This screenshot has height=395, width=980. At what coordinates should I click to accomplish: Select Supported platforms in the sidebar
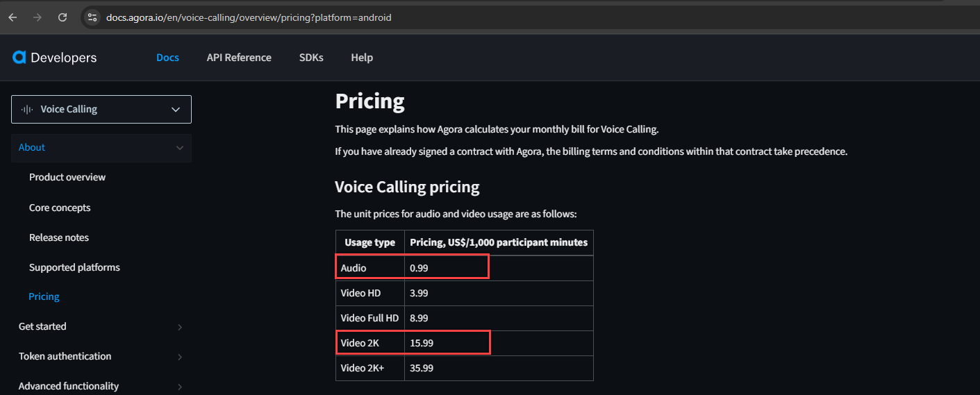click(74, 267)
